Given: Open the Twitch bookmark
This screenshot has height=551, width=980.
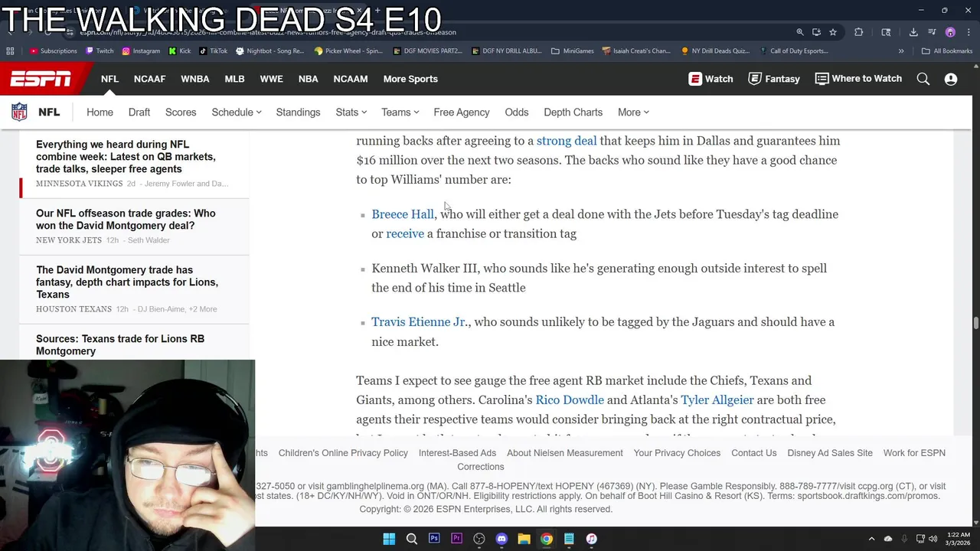Looking at the screenshot, I should (x=100, y=51).
